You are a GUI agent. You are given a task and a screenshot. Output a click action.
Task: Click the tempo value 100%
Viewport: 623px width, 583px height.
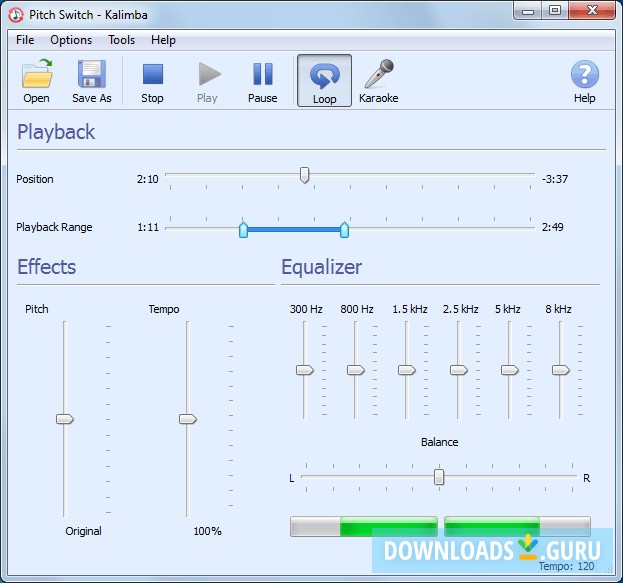tap(207, 531)
